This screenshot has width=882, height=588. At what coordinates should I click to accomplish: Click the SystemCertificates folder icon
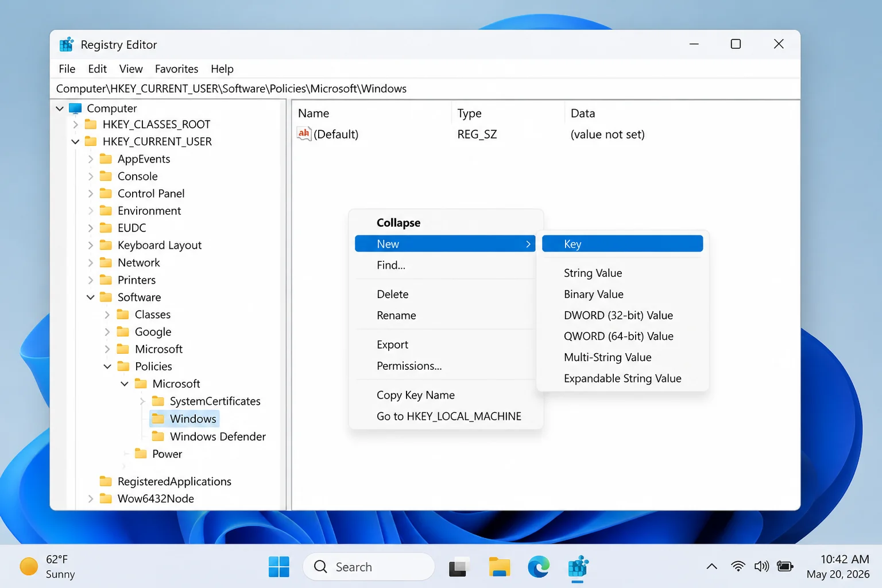click(158, 401)
